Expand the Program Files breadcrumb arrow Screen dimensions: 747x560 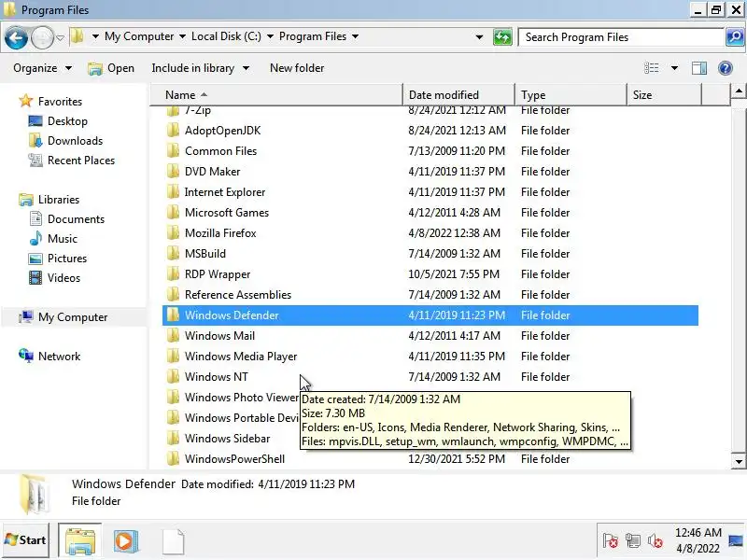(x=356, y=36)
